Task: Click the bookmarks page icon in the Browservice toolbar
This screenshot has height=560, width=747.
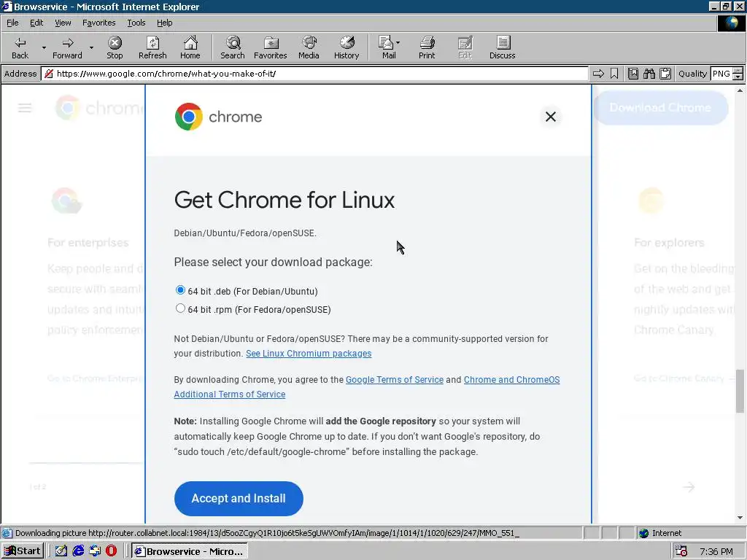Action: [632, 74]
